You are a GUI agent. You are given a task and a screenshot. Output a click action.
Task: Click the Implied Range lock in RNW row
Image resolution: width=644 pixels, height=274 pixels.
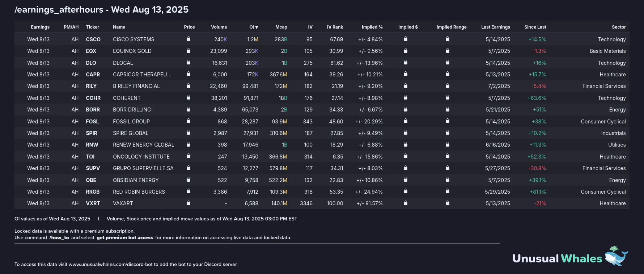click(x=448, y=144)
